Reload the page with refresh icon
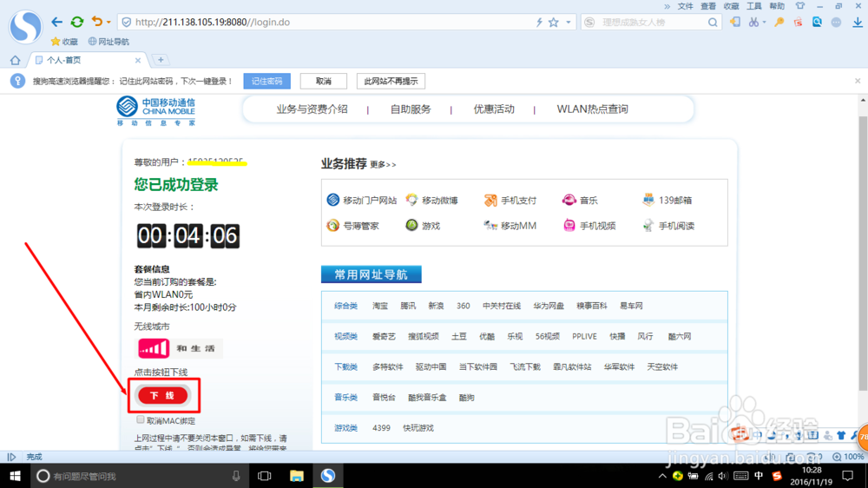This screenshot has height=488, width=868. 77,23
